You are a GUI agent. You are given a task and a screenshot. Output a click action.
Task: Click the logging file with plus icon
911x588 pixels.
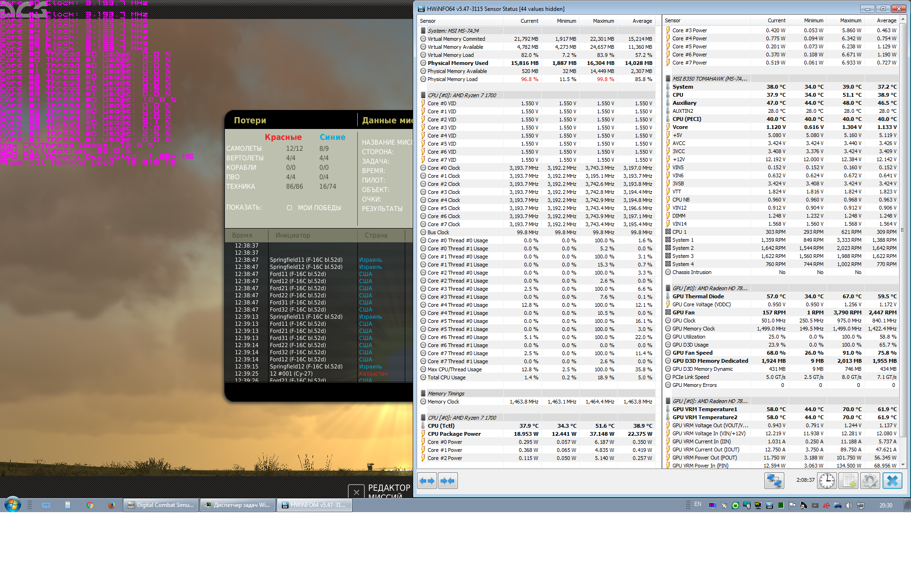[848, 481]
